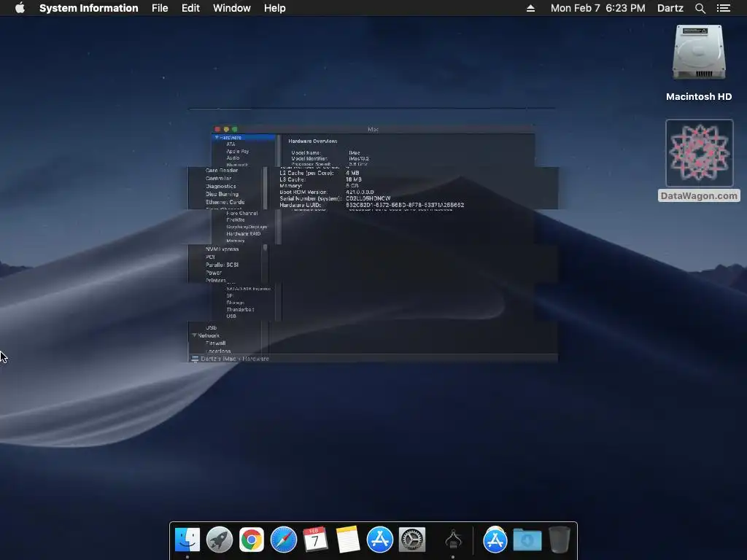Click Dartz's iMac in the path bar
The height and width of the screenshot is (560, 747).
[218, 359]
